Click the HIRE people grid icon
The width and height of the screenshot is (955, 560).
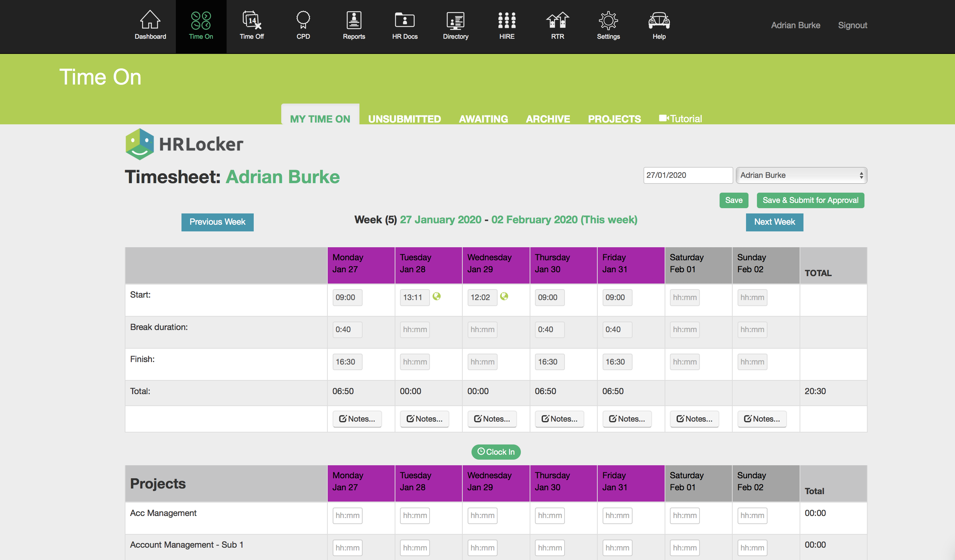point(507,21)
